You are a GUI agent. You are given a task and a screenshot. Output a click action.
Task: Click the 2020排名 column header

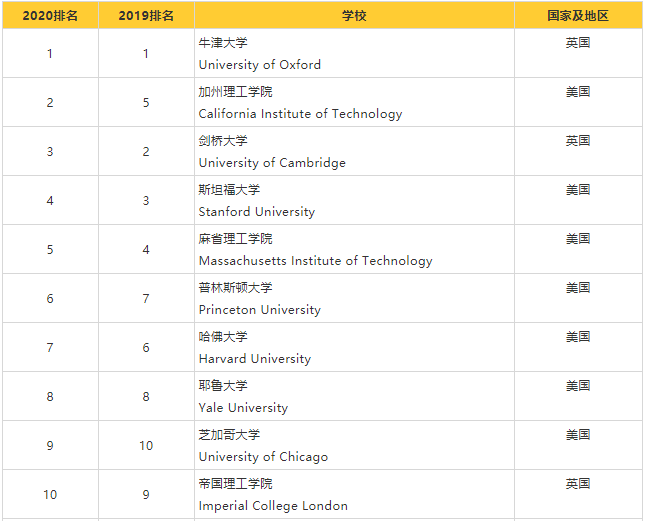[50, 16]
